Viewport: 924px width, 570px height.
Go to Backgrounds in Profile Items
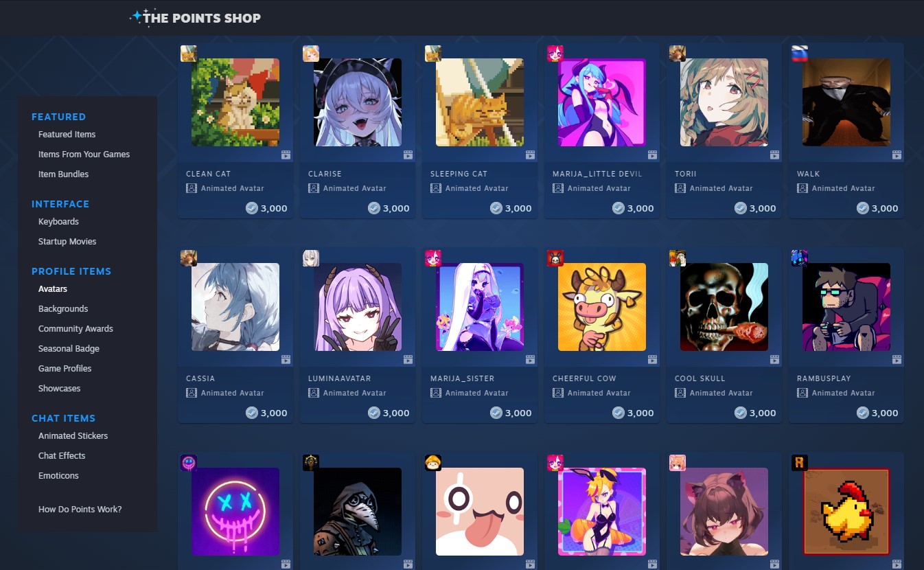coord(63,309)
